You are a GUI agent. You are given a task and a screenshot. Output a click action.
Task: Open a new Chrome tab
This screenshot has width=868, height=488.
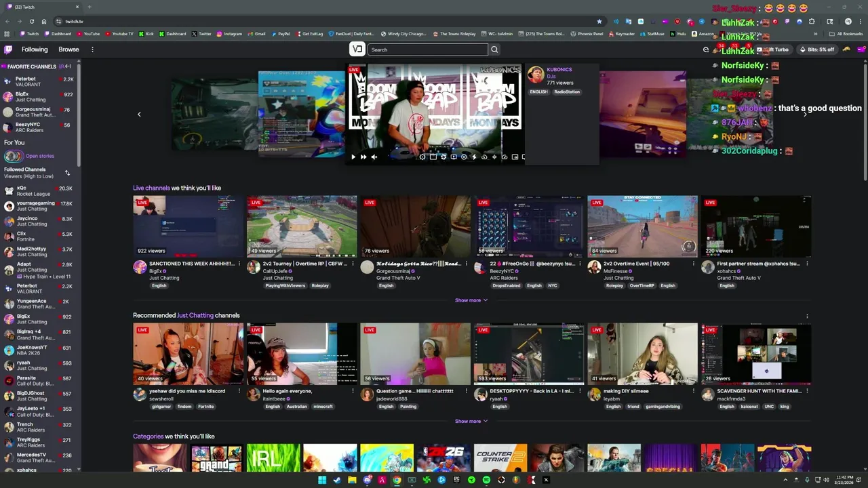(90, 7)
